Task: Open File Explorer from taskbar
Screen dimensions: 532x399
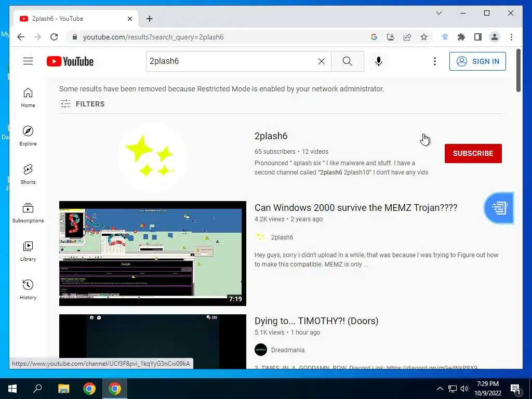Action: pos(63,389)
